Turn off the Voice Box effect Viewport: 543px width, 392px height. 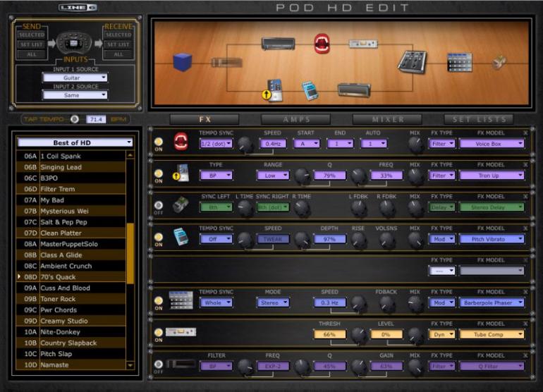[x=158, y=142]
